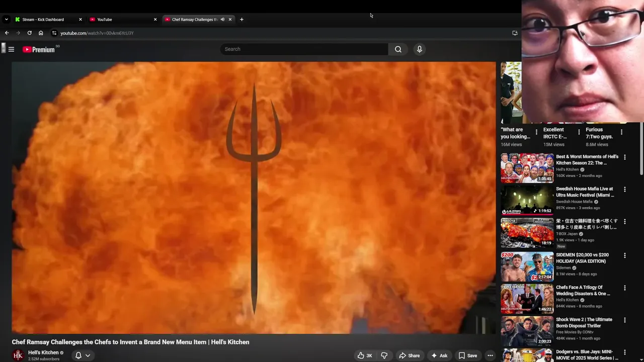Image resolution: width=644 pixels, height=362 pixels.
Task: Save the video to a playlist
Action: 467,355
